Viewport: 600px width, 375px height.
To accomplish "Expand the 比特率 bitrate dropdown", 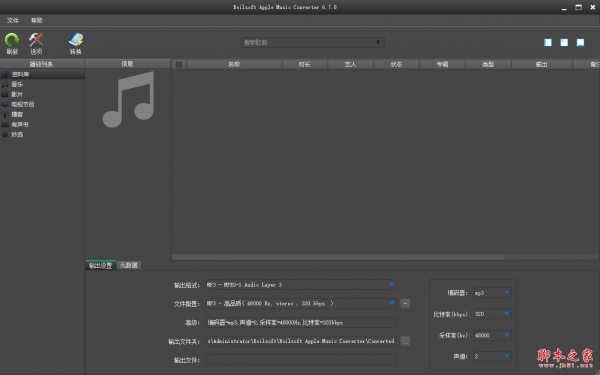I will (x=507, y=314).
